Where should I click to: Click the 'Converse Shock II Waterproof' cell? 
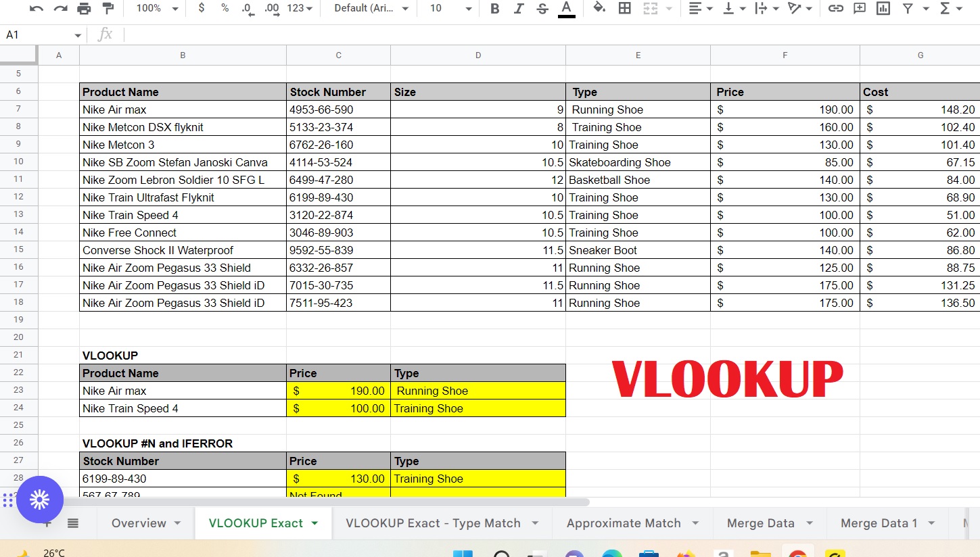183,250
